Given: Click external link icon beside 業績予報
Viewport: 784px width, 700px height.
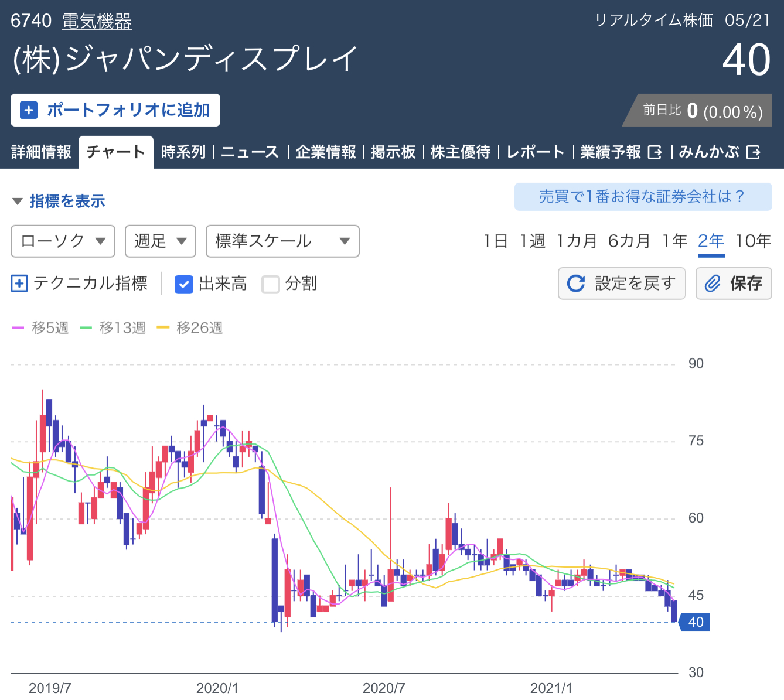Looking at the screenshot, I should coord(655,153).
